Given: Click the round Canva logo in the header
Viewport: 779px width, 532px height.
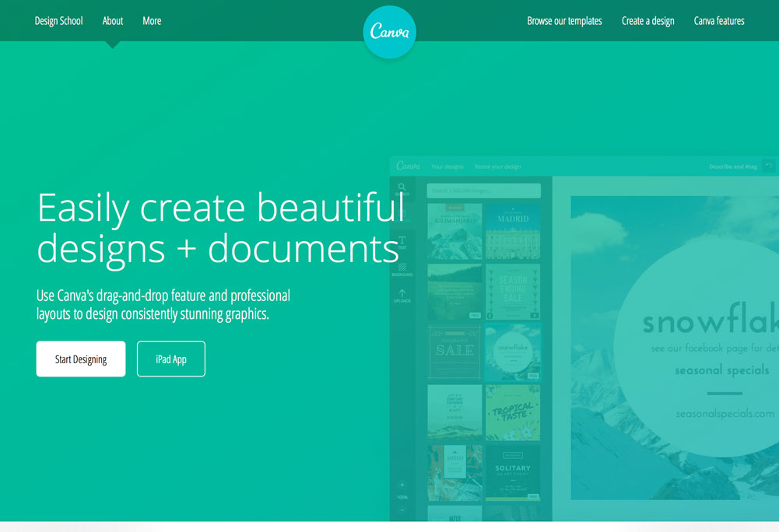Looking at the screenshot, I should click(389, 32).
